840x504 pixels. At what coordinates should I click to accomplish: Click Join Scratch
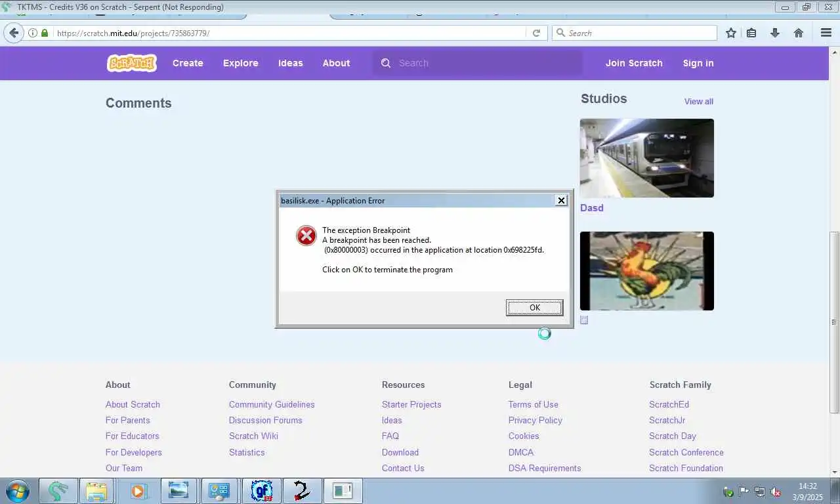coord(634,63)
